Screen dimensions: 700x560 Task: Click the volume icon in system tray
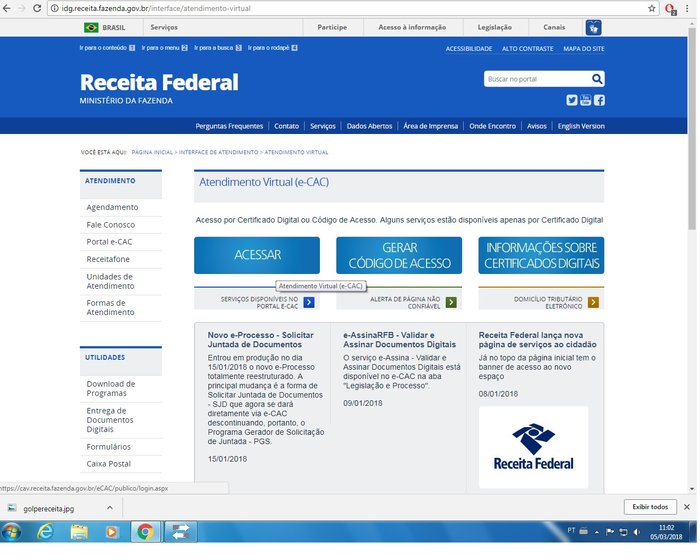point(637,531)
